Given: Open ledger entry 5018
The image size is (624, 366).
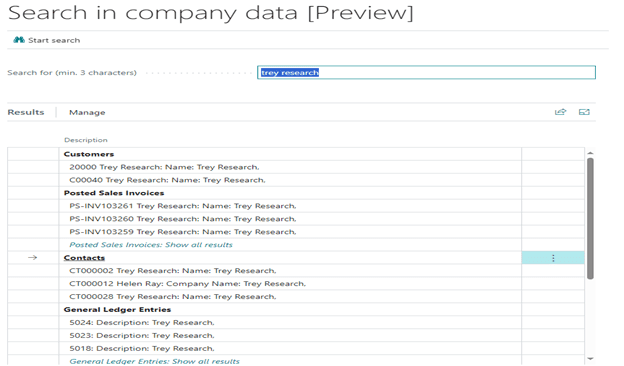Looking at the screenshot, I should point(142,348).
